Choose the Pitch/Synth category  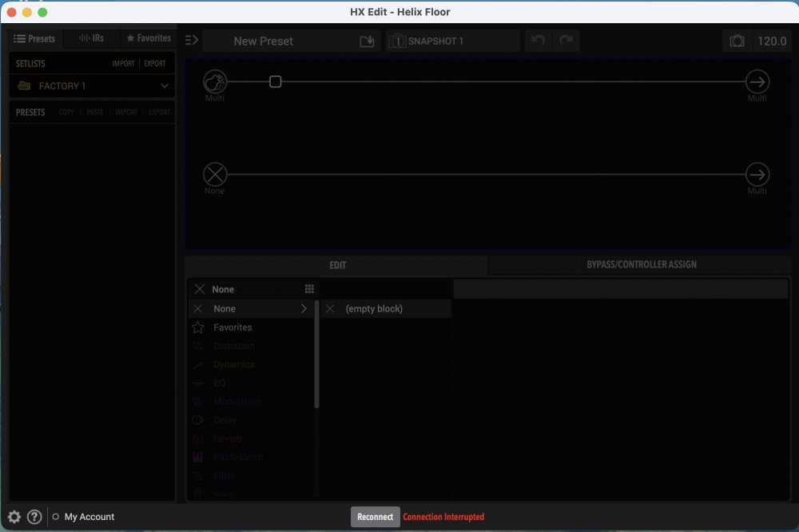pyautogui.click(x=252, y=457)
